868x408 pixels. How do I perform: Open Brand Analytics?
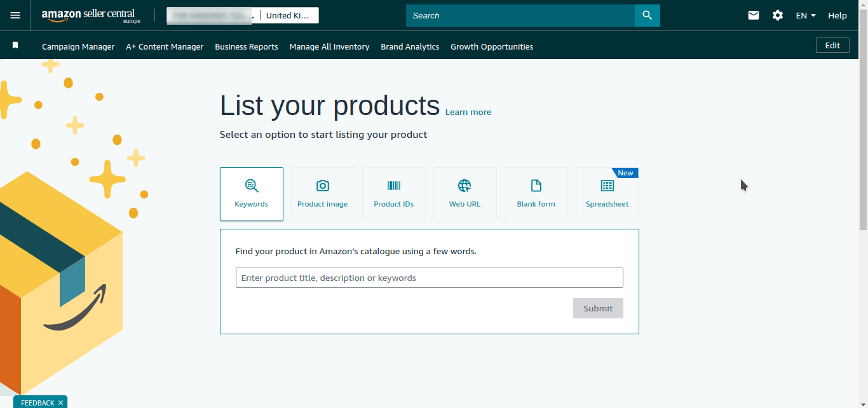pos(410,46)
